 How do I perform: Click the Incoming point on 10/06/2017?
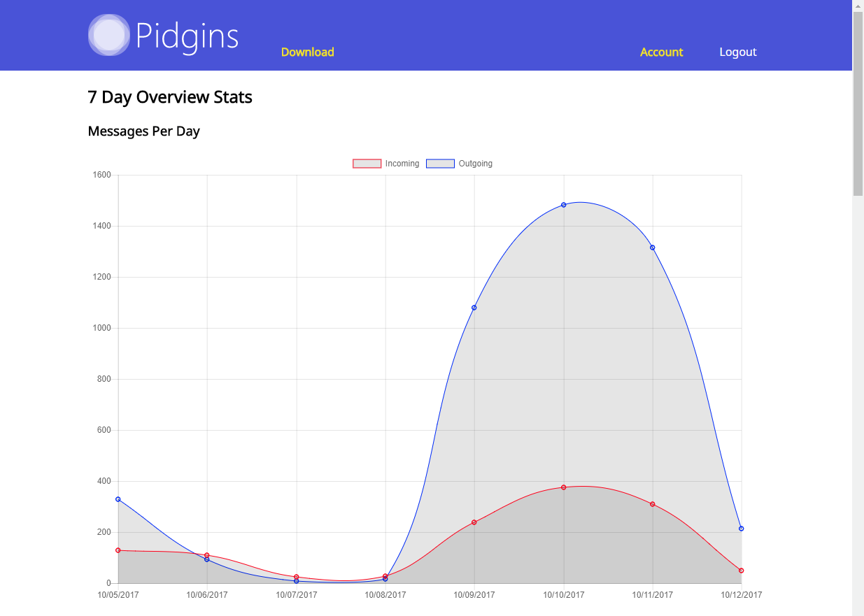coord(208,554)
